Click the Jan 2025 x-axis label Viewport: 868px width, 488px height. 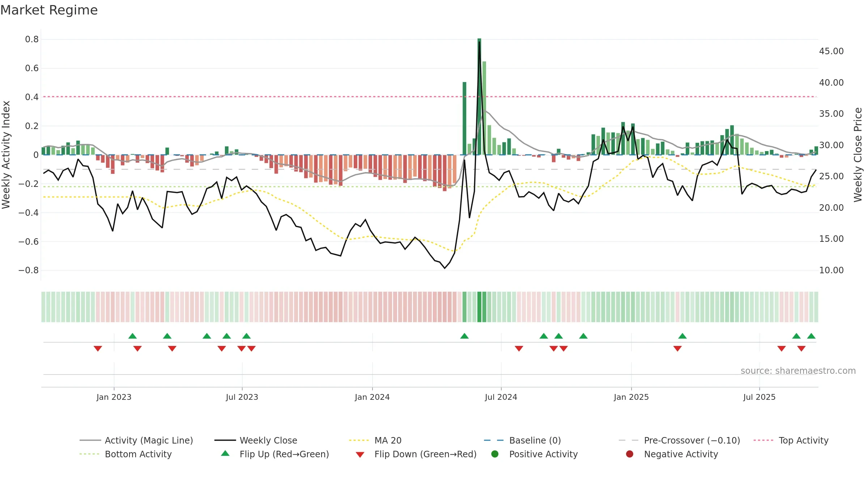[631, 397]
